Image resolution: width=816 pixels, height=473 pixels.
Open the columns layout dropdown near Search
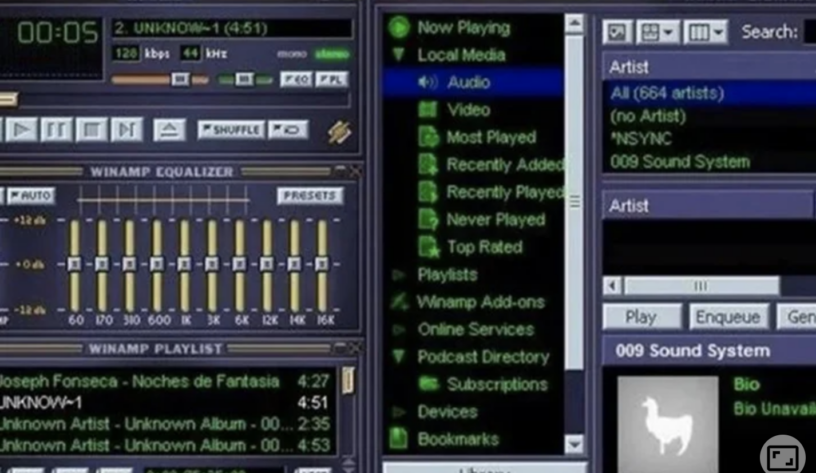pyautogui.click(x=707, y=32)
